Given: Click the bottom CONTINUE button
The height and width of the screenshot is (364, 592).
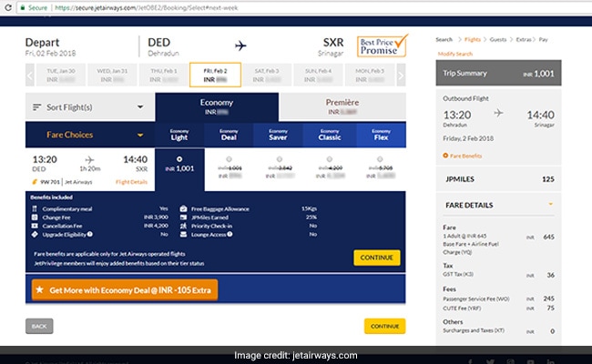Looking at the screenshot, I should click(384, 327).
